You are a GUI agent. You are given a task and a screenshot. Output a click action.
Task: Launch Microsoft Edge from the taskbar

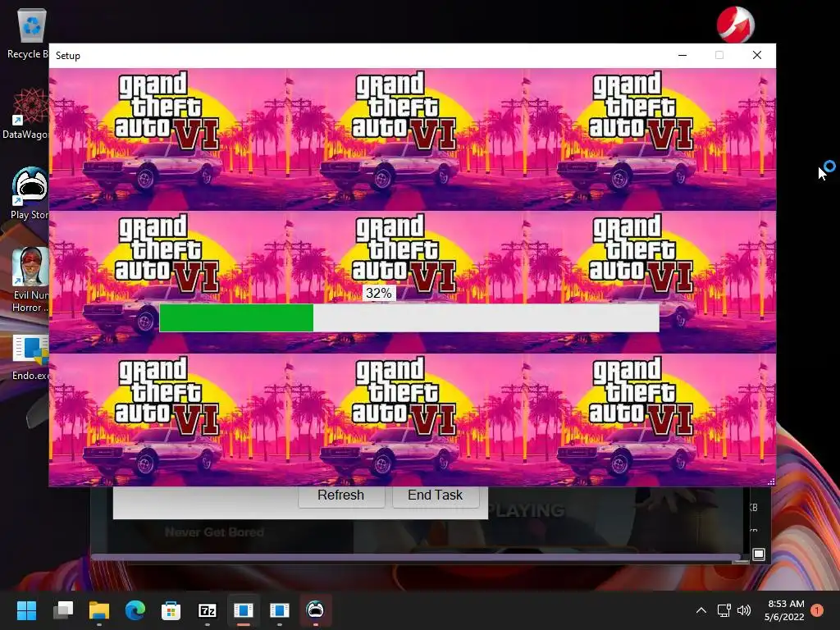click(x=135, y=610)
